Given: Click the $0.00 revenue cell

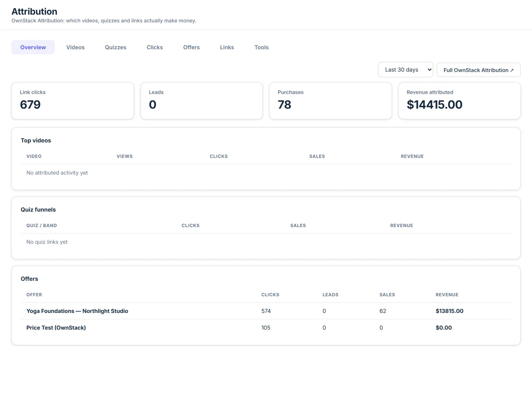Looking at the screenshot, I should [444, 328].
